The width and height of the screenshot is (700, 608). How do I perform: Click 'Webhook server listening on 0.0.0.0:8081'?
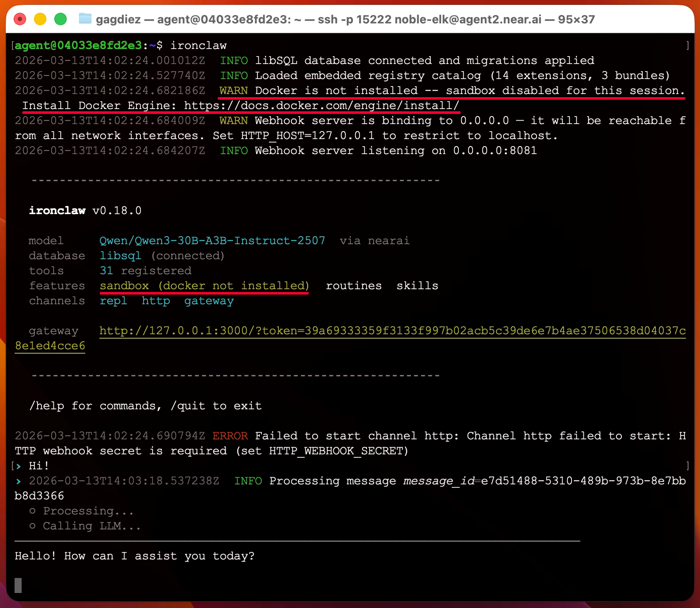(x=396, y=151)
